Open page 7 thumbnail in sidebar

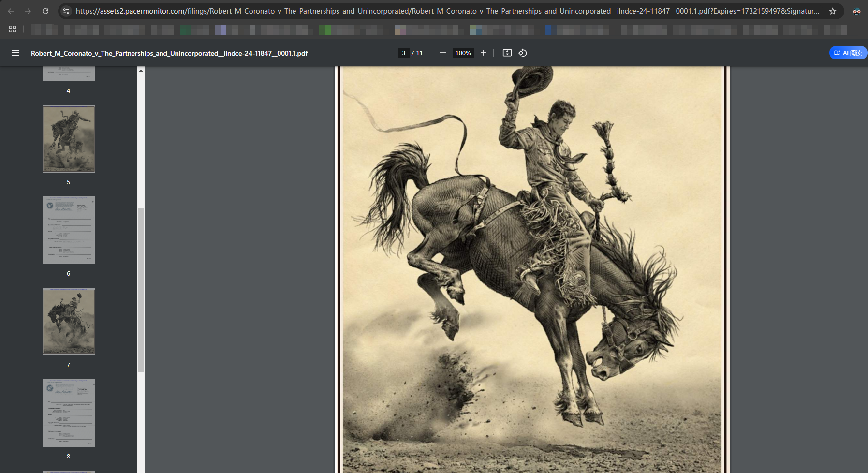click(x=69, y=322)
